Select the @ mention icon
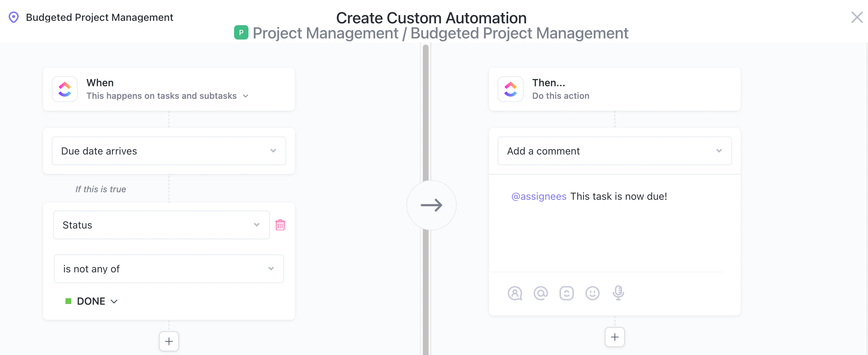Image resolution: width=868 pixels, height=355 pixels. pos(541,293)
